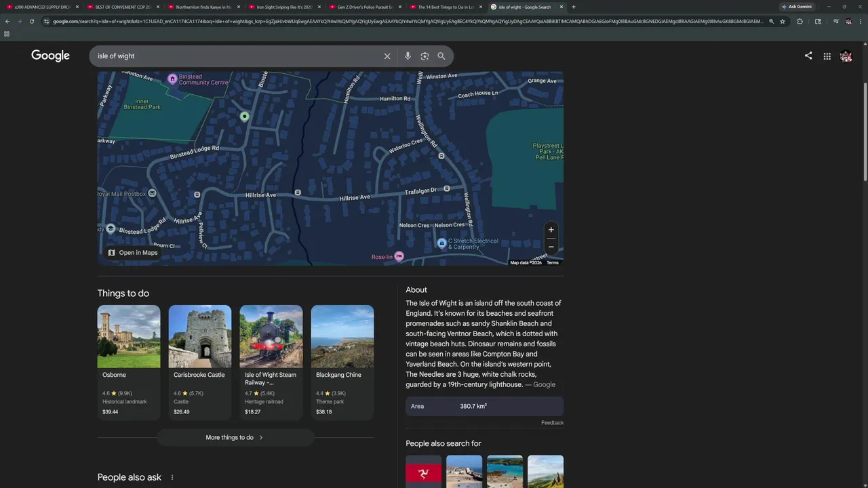Focus the browser address bar URL

407,21
